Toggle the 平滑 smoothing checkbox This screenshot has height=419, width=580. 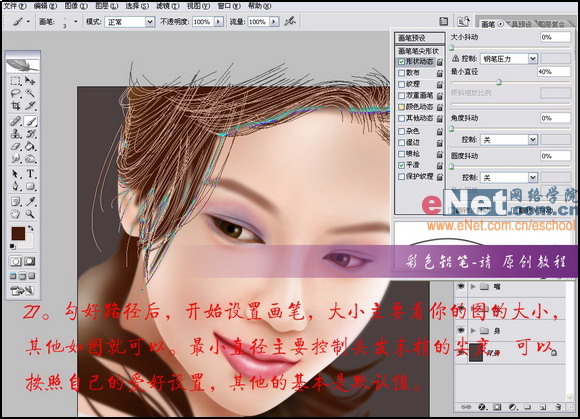(x=401, y=165)
